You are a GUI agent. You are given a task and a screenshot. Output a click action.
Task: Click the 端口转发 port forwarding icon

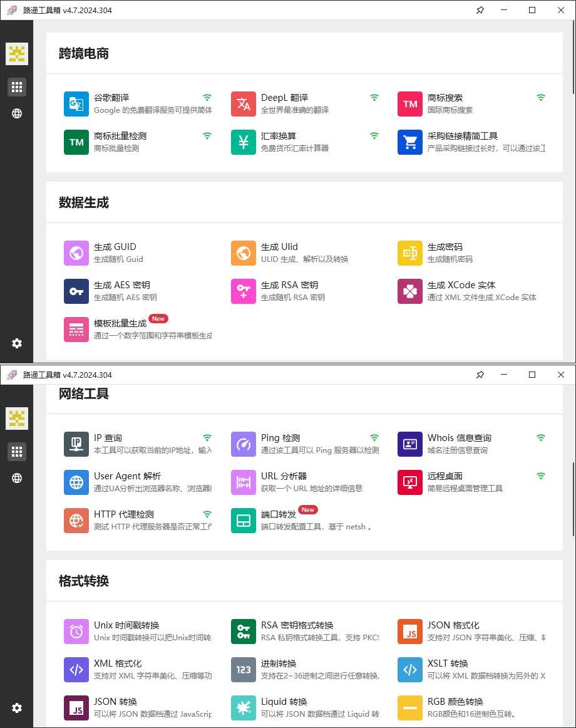click(x=243, y=521)
